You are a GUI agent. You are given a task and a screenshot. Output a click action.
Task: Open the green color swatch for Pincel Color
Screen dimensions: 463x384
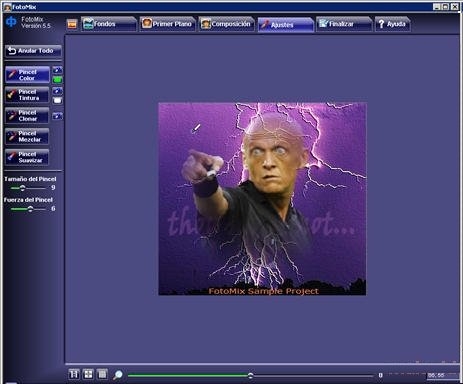[x=57, y=80]
